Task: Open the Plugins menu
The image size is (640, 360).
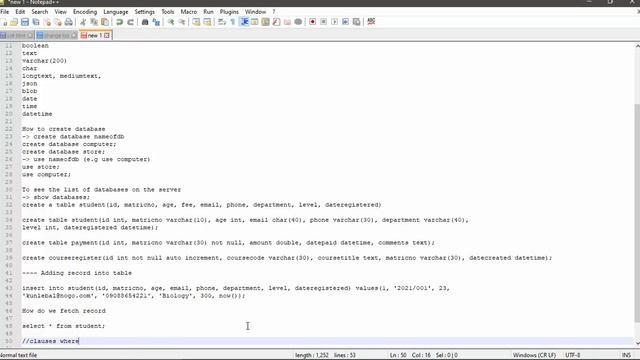Action: [x=229, y=12]
